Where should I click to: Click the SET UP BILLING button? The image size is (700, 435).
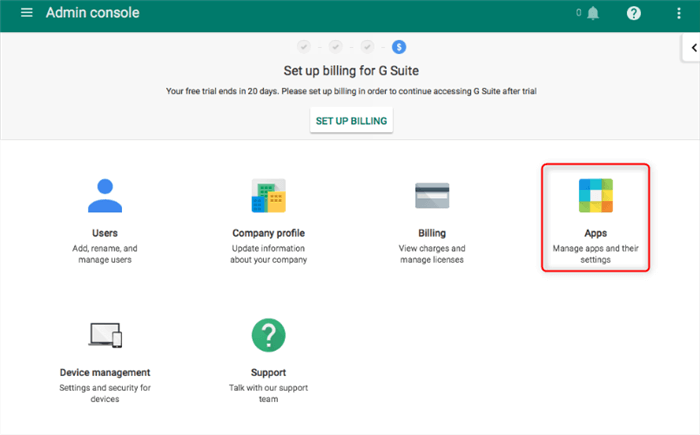pyautogui.click(x=351, y=121)
